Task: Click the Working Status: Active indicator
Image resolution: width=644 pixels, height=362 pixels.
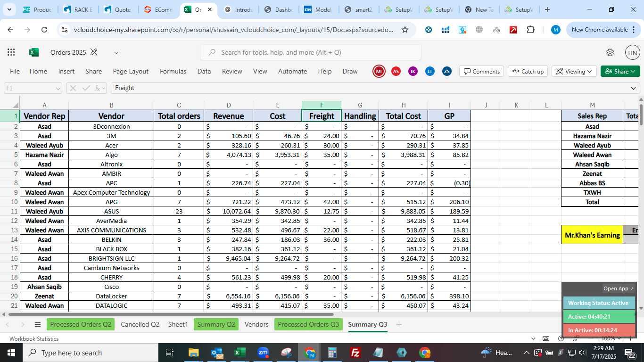Action: (x=599, y=303)
